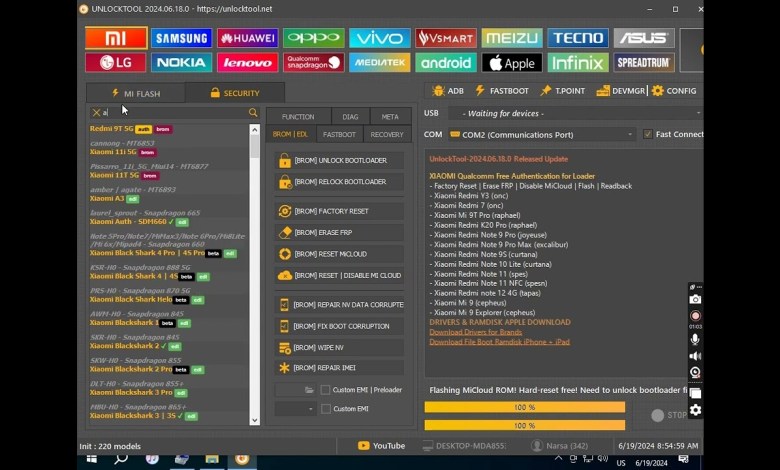Select the Huawei brand logo
Viewport: 780px width, 470px height.
pos(247,38)
